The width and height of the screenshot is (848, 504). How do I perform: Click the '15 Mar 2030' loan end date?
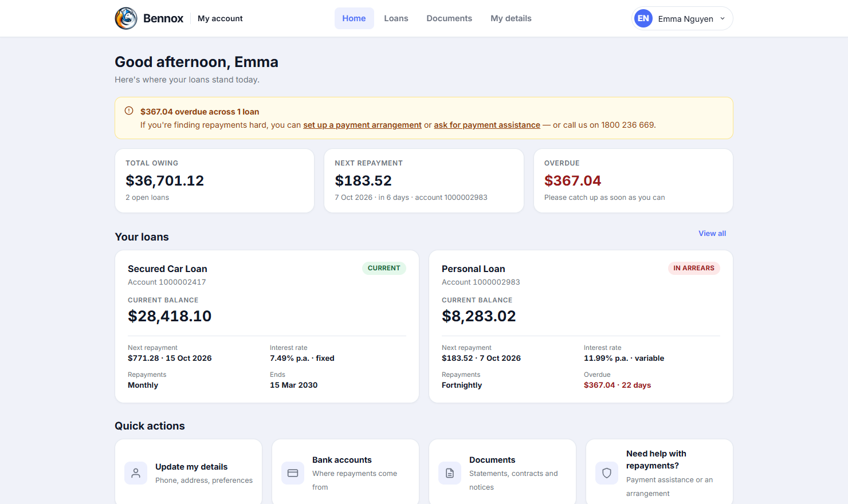coord(293,385)
